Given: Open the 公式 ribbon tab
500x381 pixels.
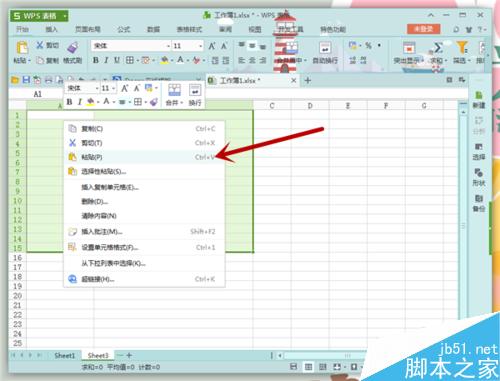Looking at the screenshot, I should coord(124,29).
